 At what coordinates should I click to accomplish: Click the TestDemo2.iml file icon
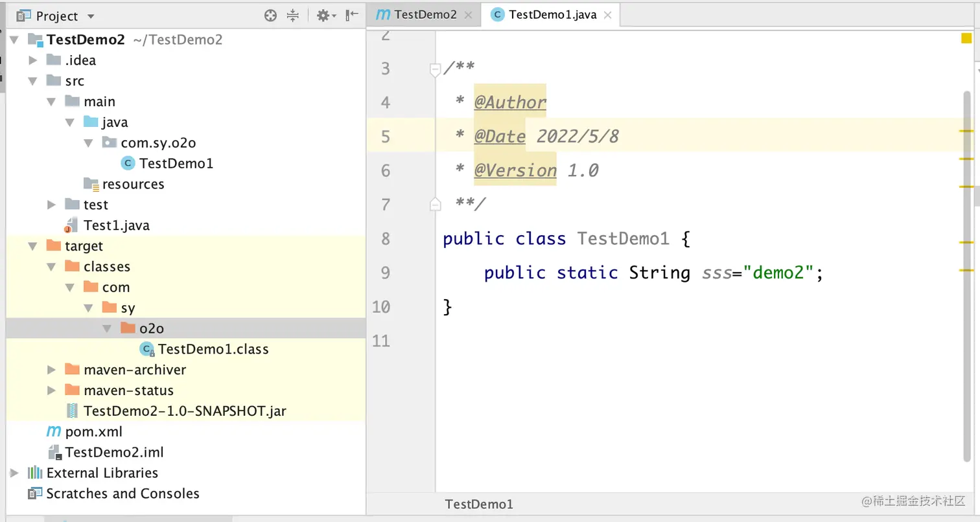(54, 453)
